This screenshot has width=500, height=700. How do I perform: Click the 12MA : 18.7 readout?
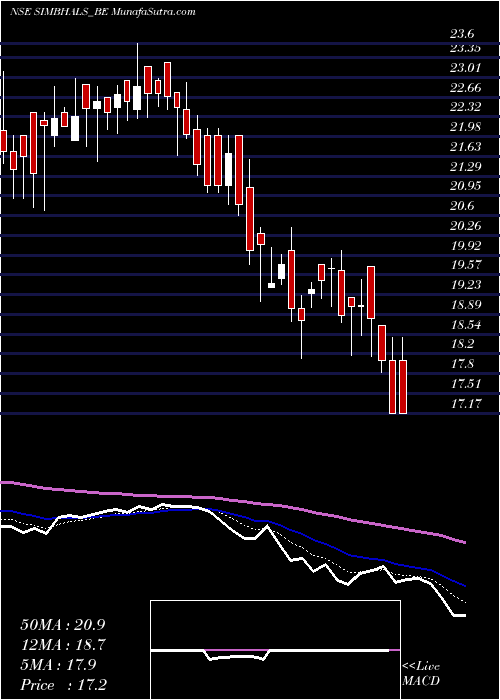[x=63, y=645]
